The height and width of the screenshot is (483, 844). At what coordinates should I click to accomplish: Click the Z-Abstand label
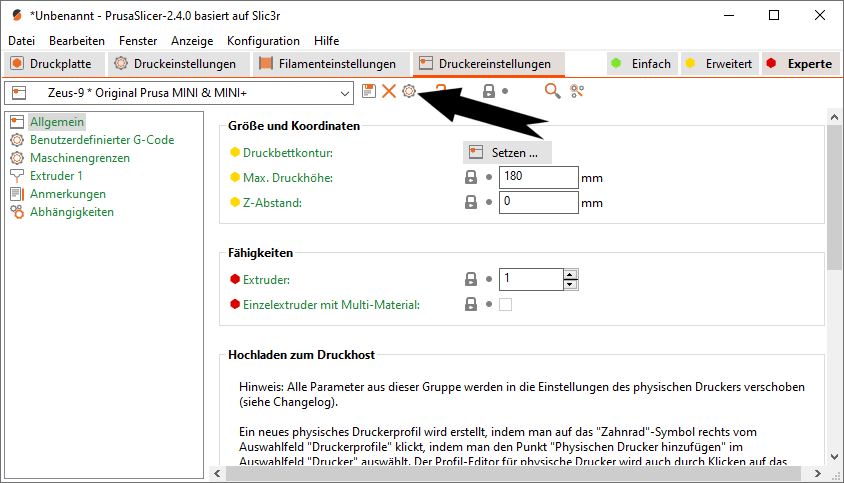pyautogui.click(x=272, y=202)
